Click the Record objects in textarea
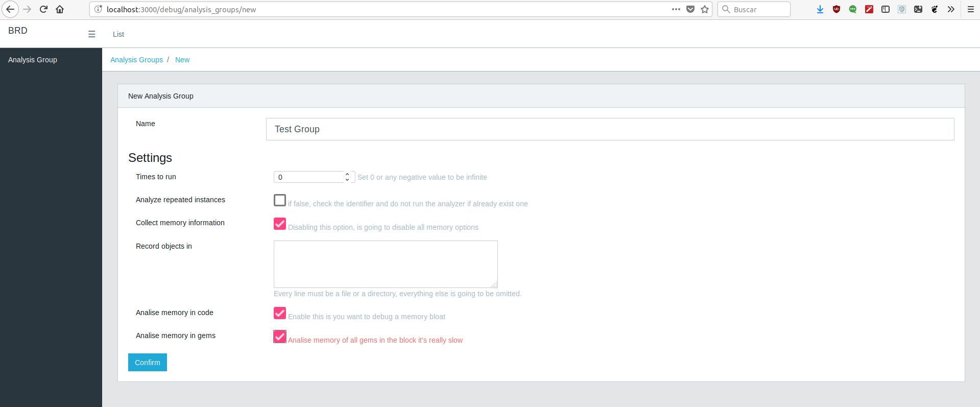980x407 pixels. [386, 264]
